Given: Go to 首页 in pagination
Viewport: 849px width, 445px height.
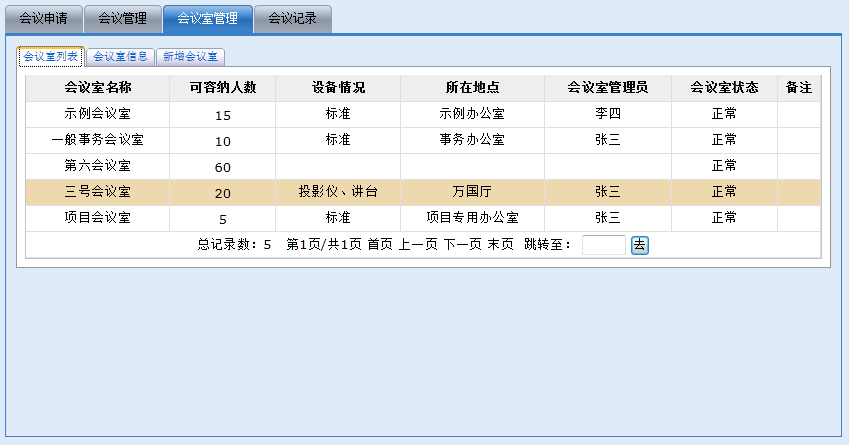Looking at the screenshot, I should click(x=380, y=245).
